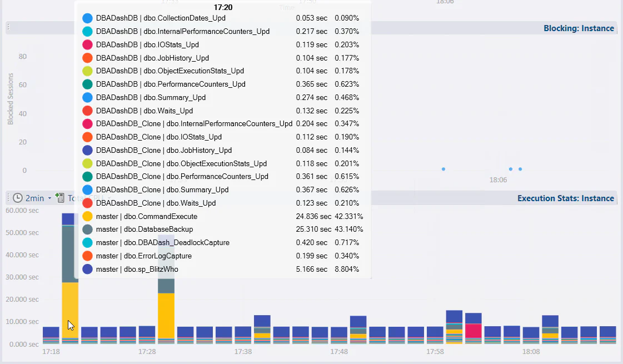This screenshot has height=364, width=623.
Task: Grab the Blocking panel toolbar grip handle
Action: coord(8,27)
